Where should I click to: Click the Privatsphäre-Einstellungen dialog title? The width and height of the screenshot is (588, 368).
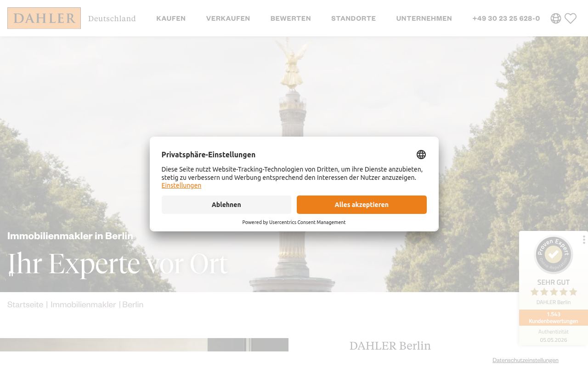click(209, 155)
